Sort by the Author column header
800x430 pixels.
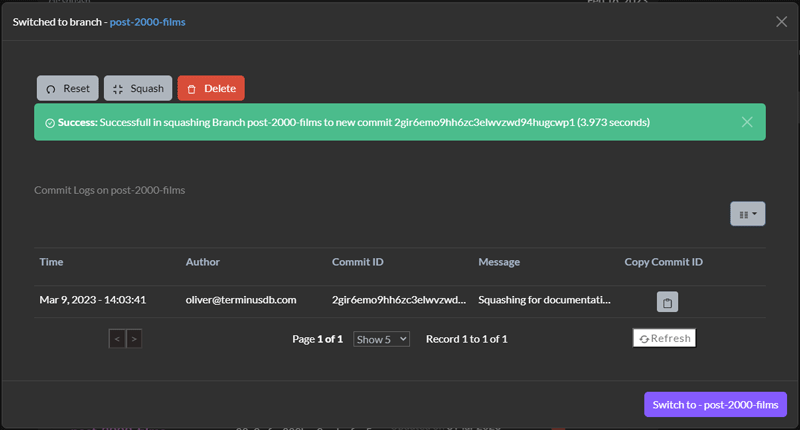pyautogui.click(x=203, y=262)
